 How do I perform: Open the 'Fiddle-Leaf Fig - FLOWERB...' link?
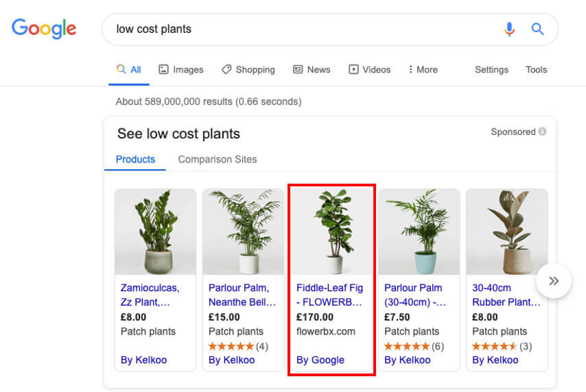329,295
